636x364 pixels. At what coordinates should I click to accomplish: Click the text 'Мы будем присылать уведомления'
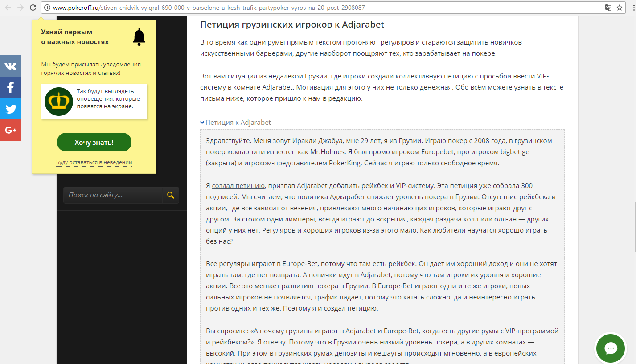[91, 68]
